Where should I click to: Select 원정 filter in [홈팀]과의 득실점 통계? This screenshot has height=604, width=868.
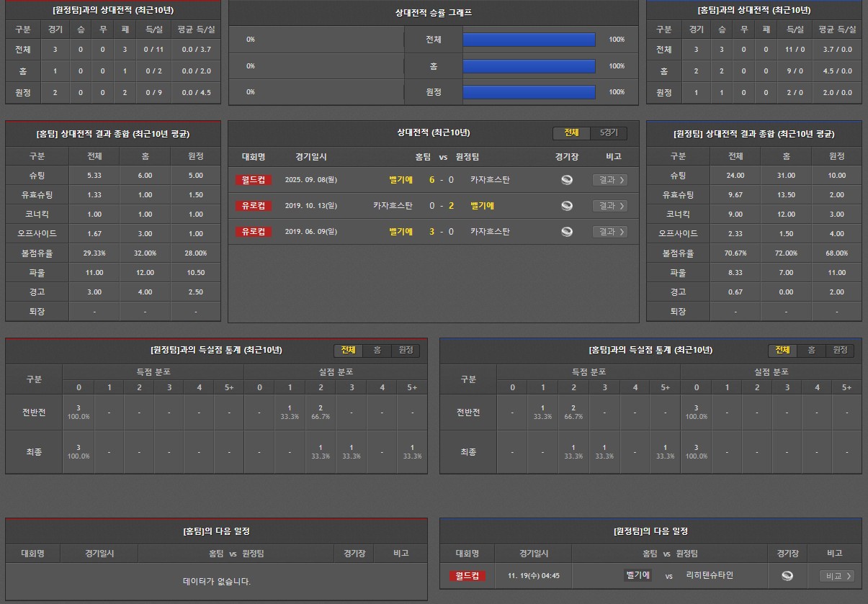(840, 351)
